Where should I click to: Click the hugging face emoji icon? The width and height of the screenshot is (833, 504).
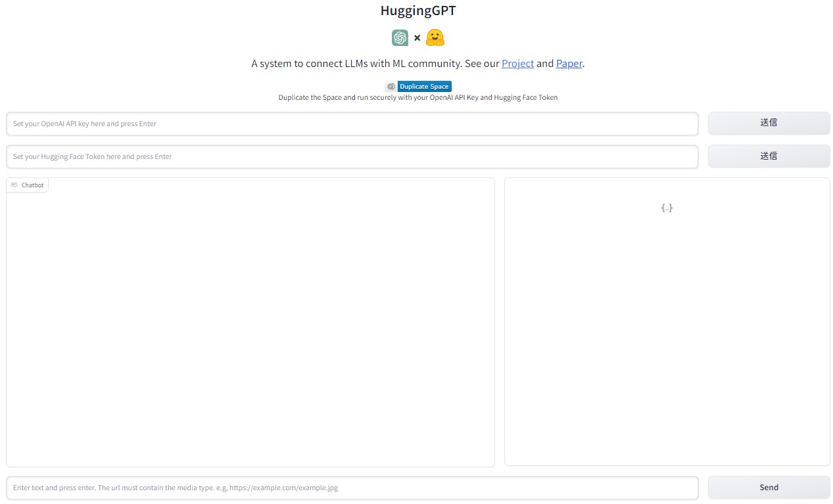[435, 38]
